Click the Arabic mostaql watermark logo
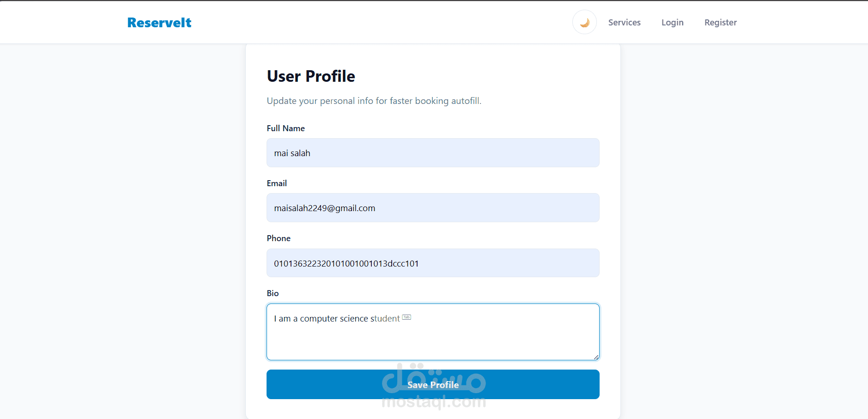This screenshot has height=419, width=868. coord(434,378)
